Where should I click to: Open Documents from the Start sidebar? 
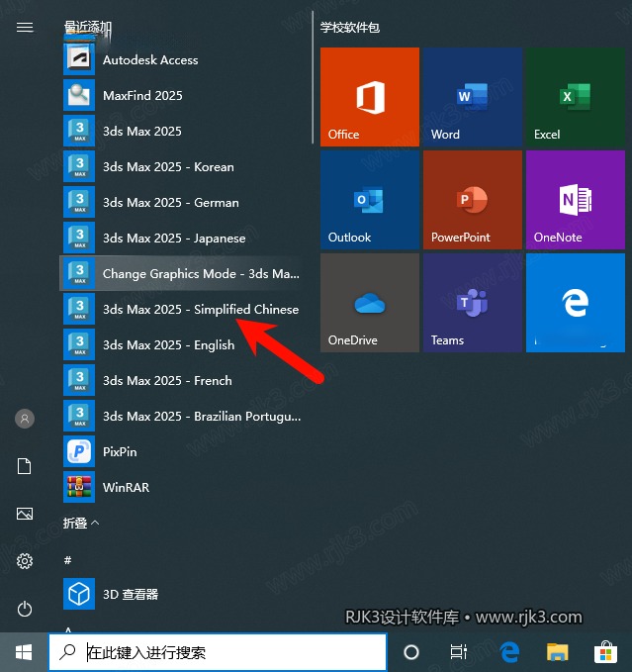[25, 466]
